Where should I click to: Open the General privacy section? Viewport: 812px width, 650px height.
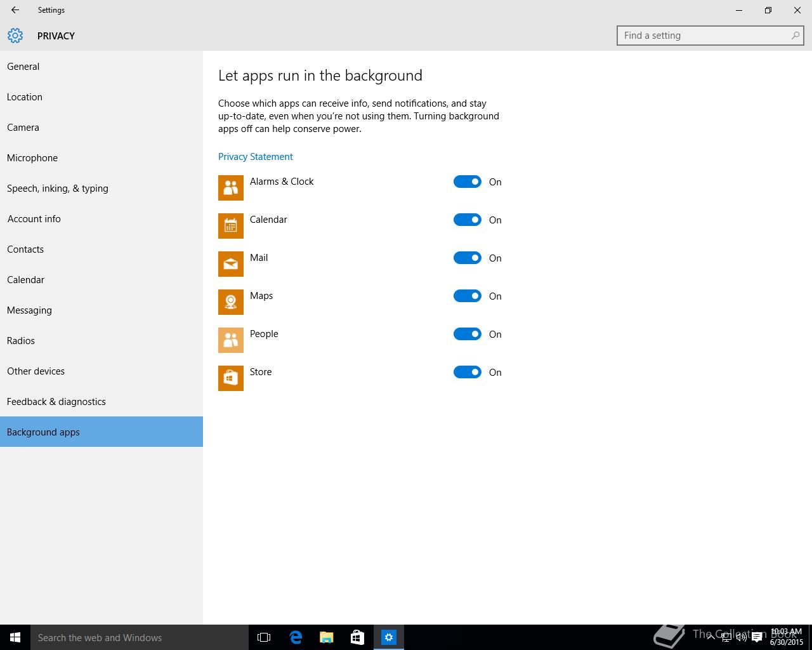101,67
